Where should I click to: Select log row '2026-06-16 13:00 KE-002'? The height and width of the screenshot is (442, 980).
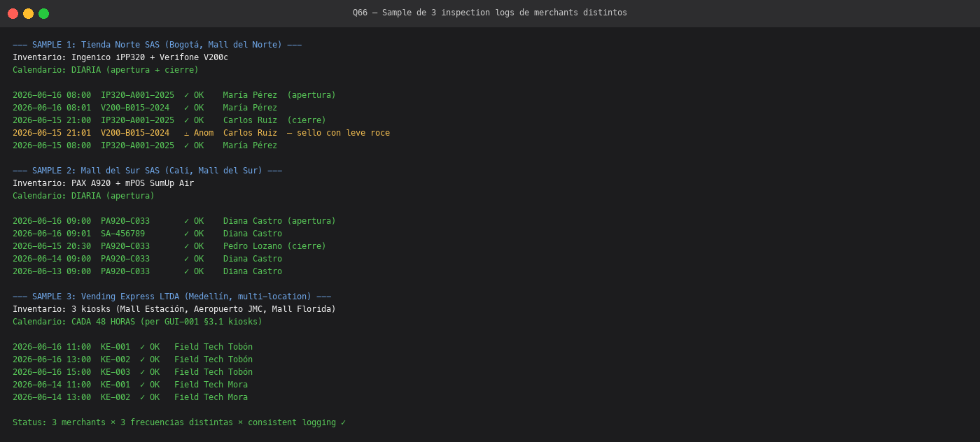tap(133, 359)
